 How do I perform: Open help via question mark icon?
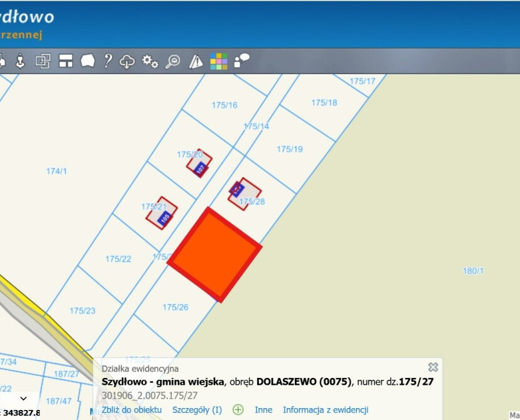(108, 61)
